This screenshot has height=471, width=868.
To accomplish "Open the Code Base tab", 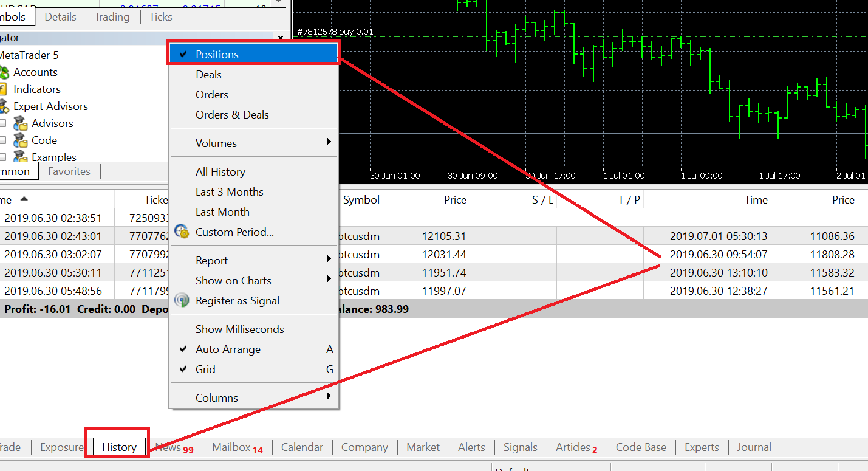I will click(641, 447).
